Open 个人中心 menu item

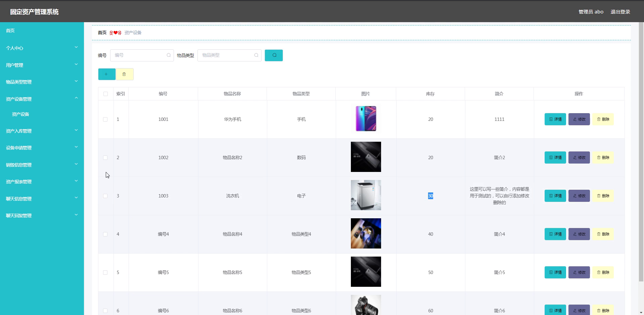click(42, 48)
